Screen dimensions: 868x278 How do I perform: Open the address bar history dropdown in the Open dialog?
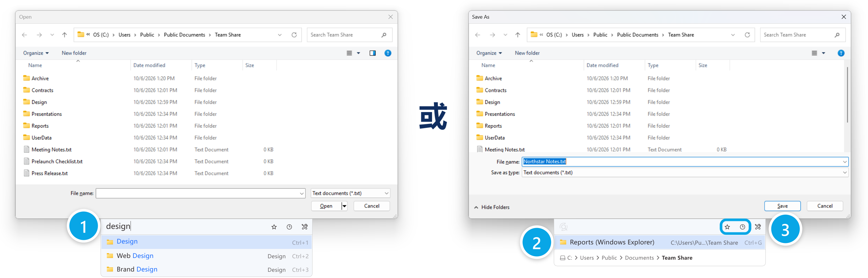click(280, 35)
